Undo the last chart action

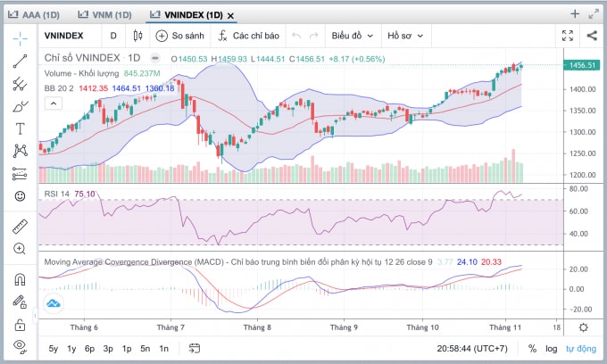point(296,36)
